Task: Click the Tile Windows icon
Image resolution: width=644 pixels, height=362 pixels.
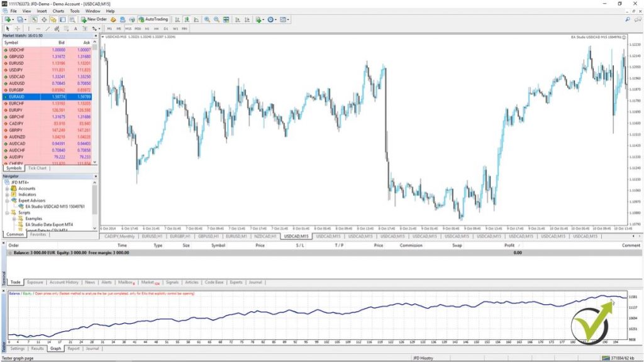Action: [x=226, y=19]
